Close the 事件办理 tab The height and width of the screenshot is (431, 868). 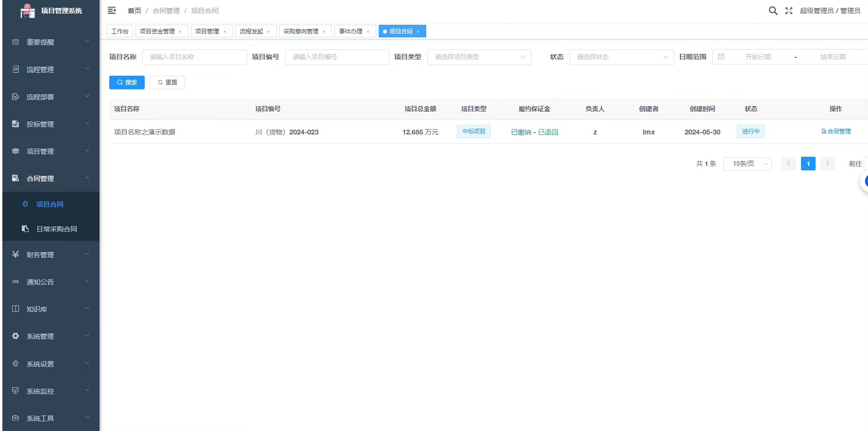368,32
